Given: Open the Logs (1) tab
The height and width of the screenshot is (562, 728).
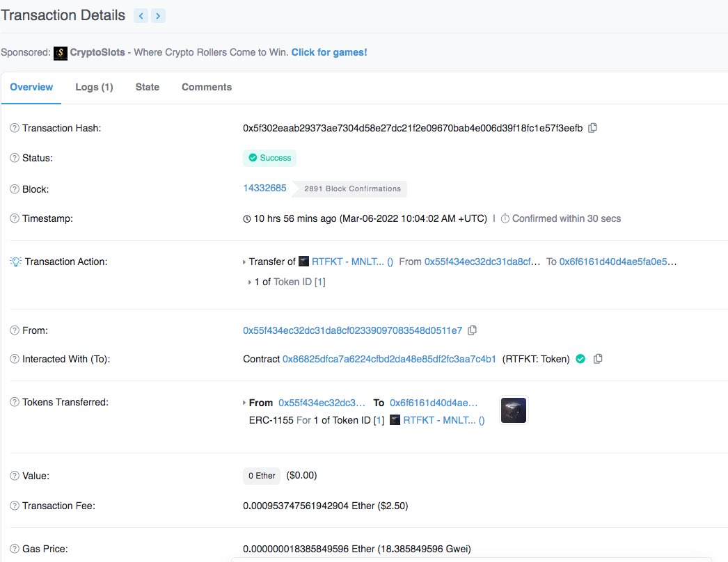Looking at the screenshot, I should pos(94,87).
